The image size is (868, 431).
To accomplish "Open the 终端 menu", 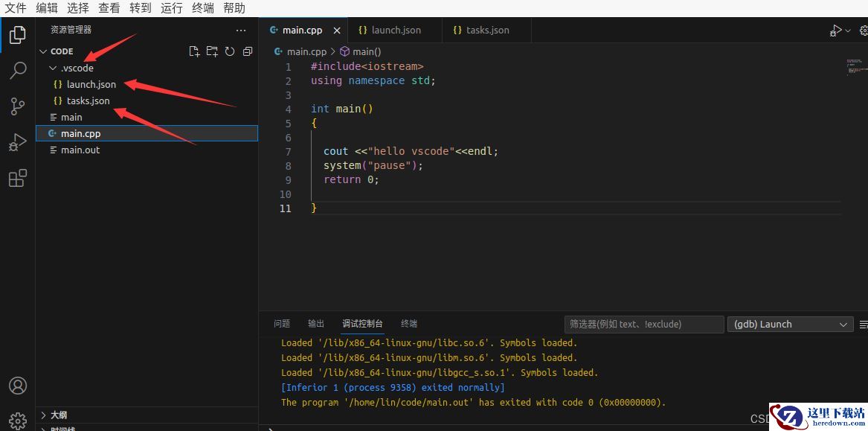I will (202, 8).
